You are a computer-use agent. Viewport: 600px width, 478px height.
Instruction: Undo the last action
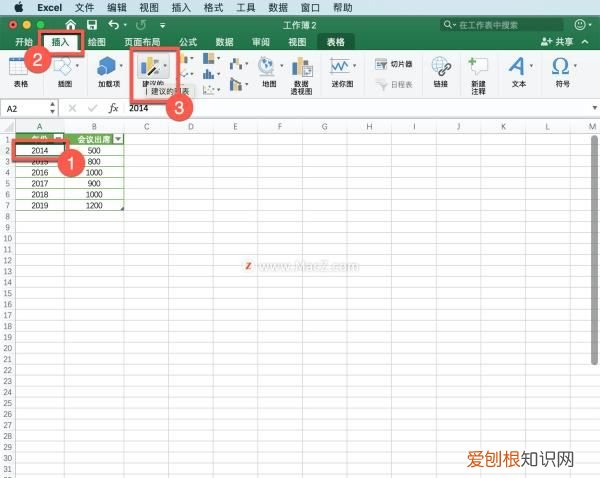tap(114, 25)
